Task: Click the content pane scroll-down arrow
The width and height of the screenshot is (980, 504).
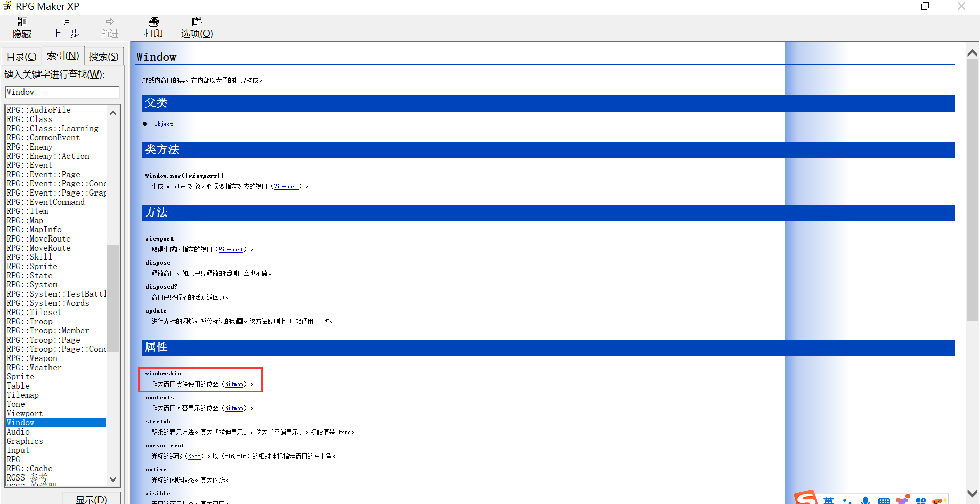Action: (972, 493)
